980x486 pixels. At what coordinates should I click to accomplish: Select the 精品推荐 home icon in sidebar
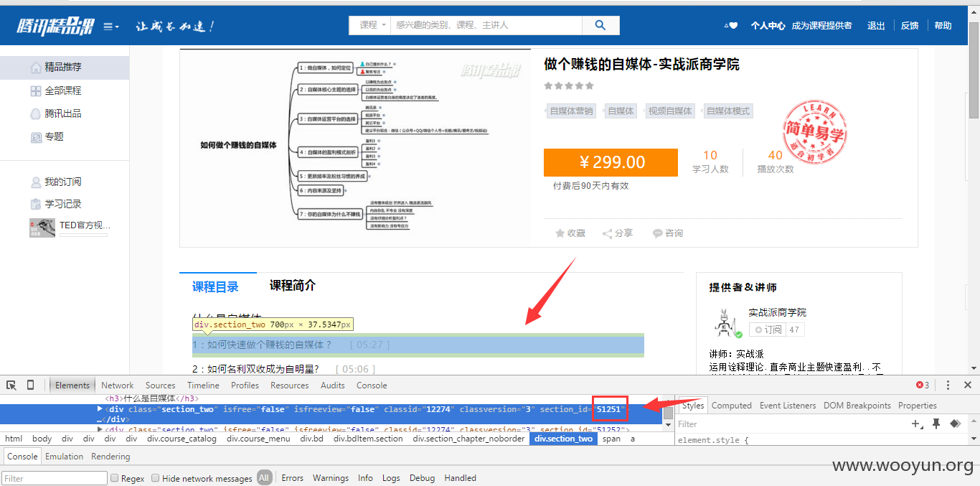point(36,67)
